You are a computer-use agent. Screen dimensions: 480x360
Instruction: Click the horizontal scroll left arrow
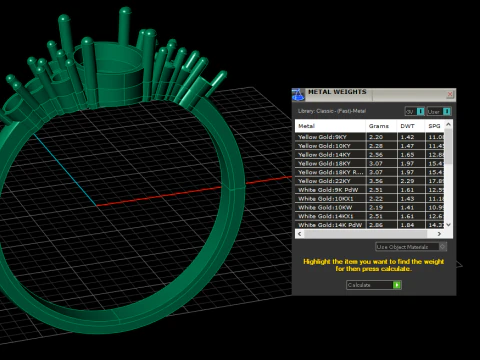point(300,234)
